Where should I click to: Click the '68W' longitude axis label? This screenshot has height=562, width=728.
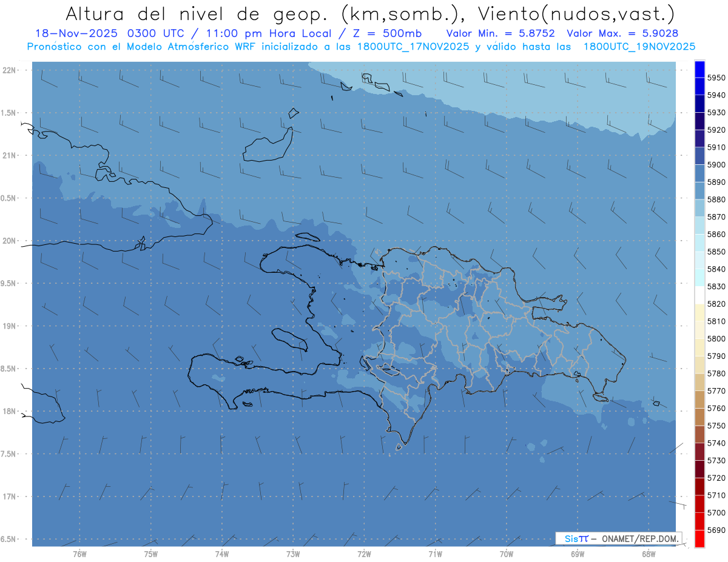(x=649, y=554)
